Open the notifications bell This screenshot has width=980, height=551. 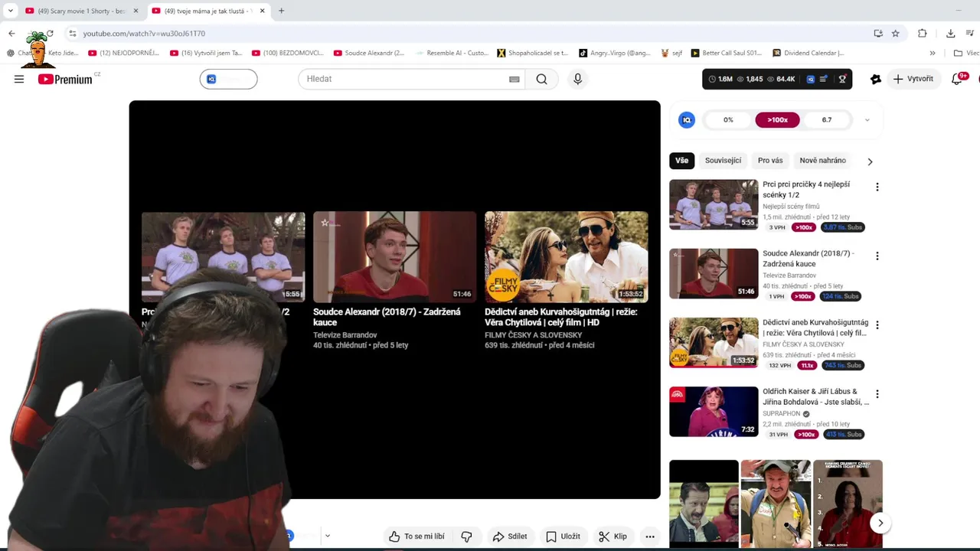click(x=956, y=79)
